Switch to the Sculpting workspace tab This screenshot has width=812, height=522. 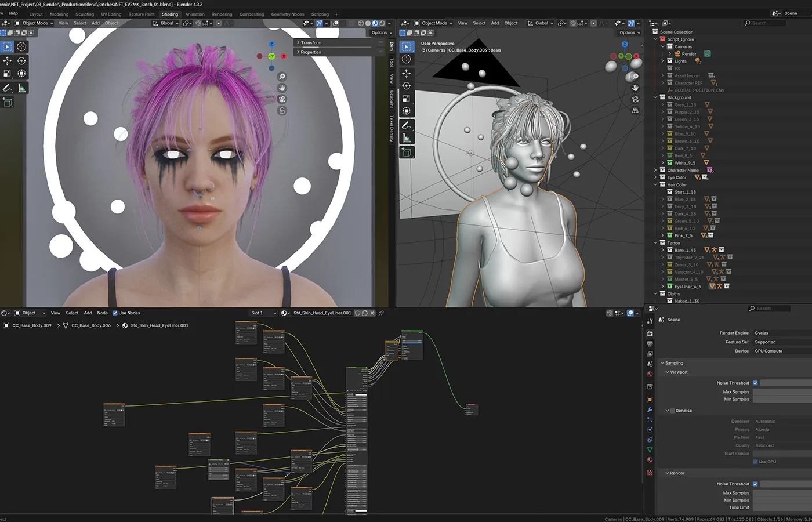(x=85, y=14)
